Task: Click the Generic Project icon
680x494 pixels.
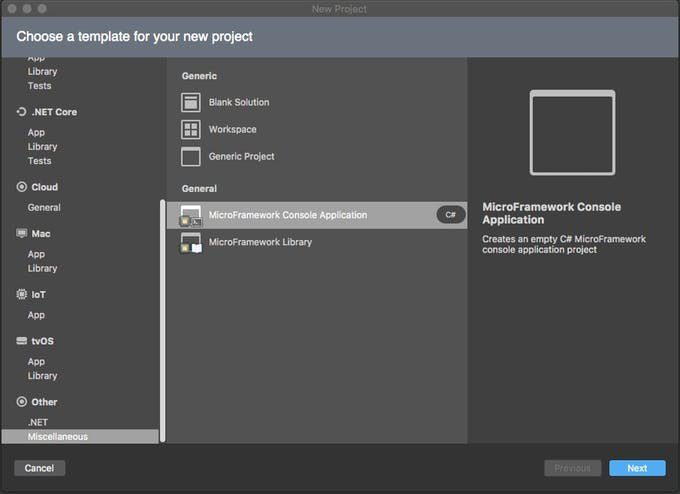Action: tap(191, 156)
